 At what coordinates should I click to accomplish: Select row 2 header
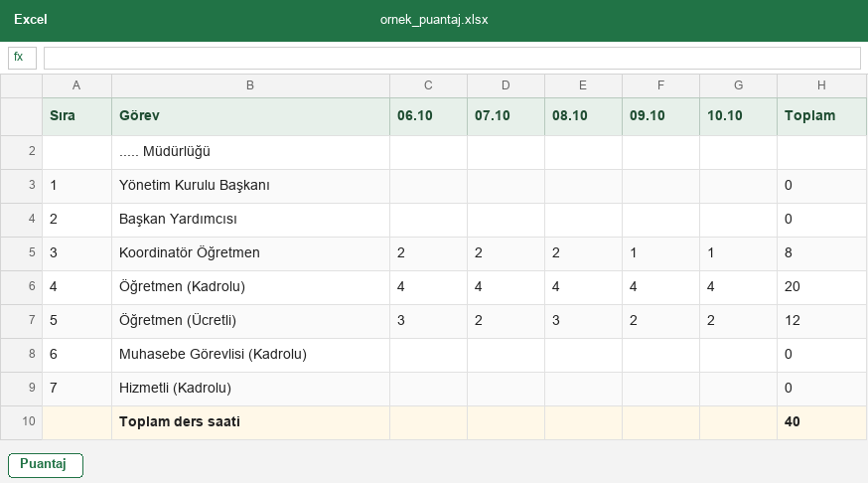[x=22, y=152]
